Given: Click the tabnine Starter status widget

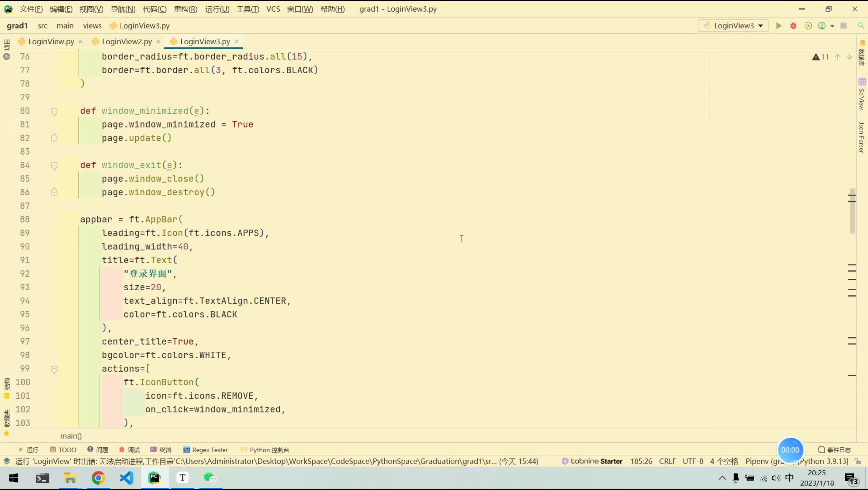Looking at the screenshot, I should [592, 461].
